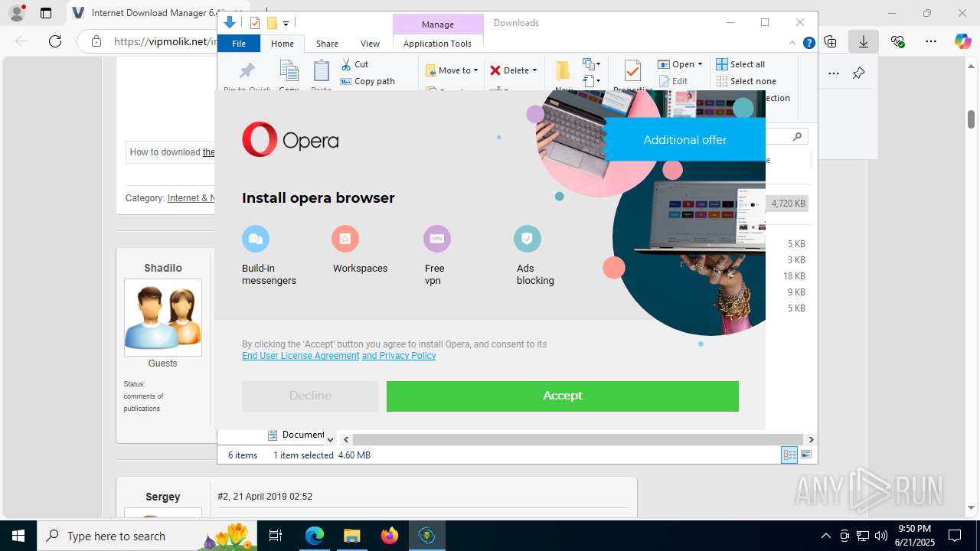This screenshot has width=980, height=551.
Task: Open downloads panel more options
Action: click(834, 73)
